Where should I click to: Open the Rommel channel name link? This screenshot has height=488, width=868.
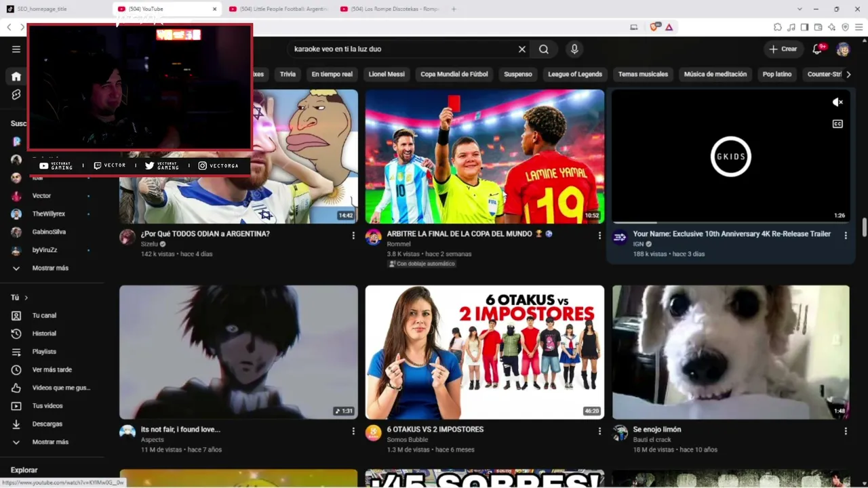coord(399,244)
